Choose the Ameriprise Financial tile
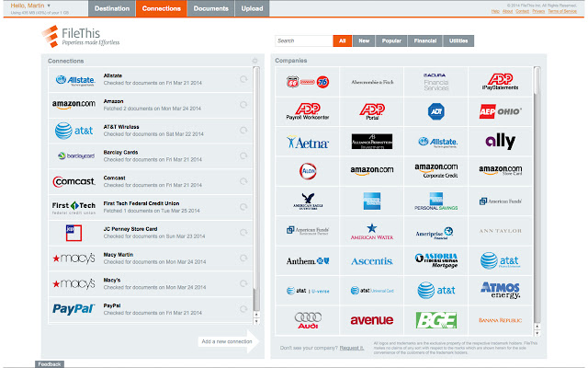This screenshot has width=588, height=368. [x=436, y=231]
